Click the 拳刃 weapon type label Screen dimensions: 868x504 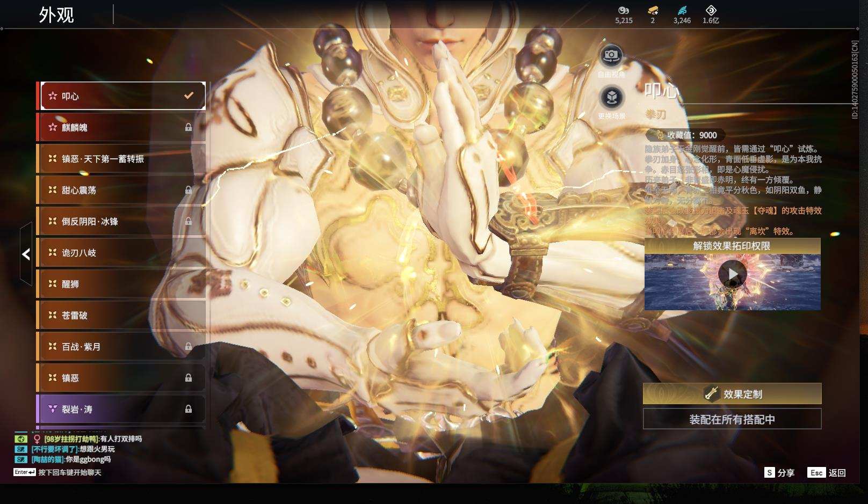pos(656,114)
